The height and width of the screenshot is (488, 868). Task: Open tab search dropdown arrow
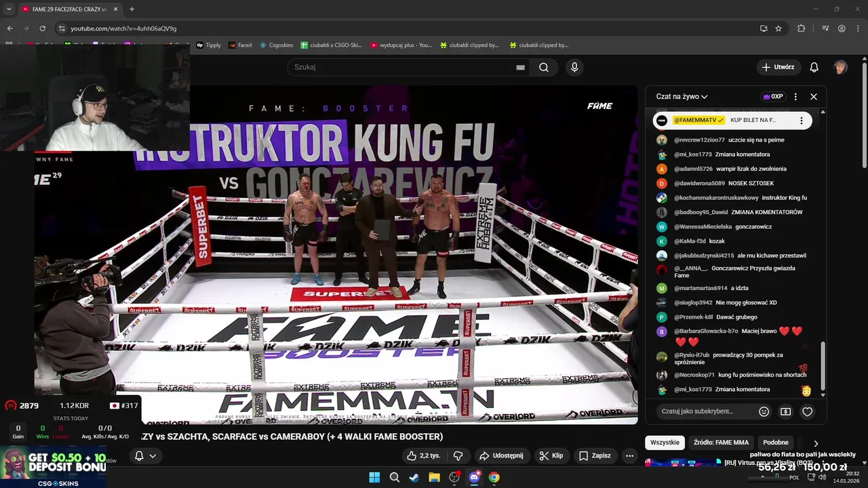pos(9,9)
